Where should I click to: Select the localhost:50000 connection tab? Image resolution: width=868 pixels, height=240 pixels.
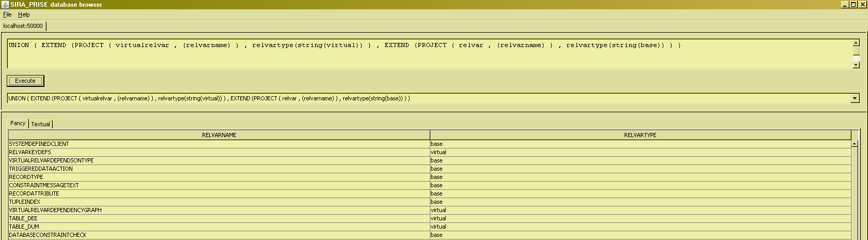coord(23,26)
